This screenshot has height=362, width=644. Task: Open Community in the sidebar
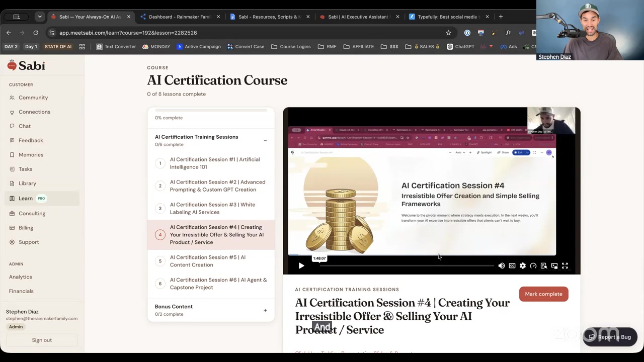tap(33, 98)
